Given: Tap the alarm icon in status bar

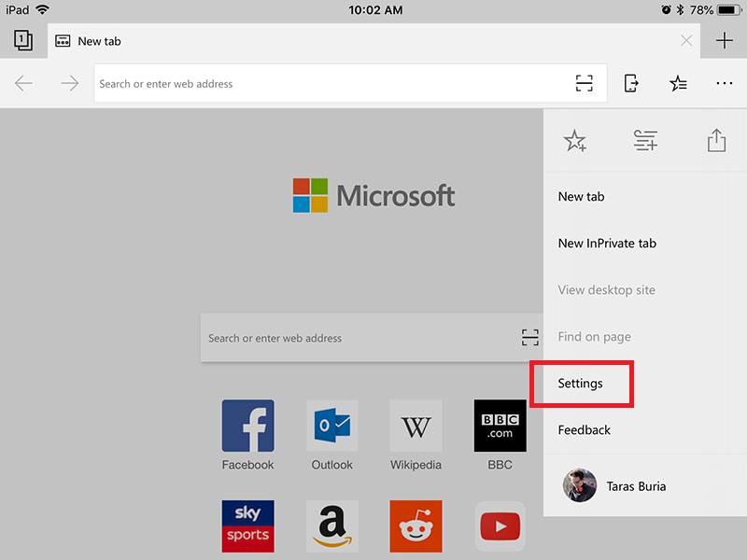Looking at the screenshot, I should pyautogui.click(x=666, y=9).
